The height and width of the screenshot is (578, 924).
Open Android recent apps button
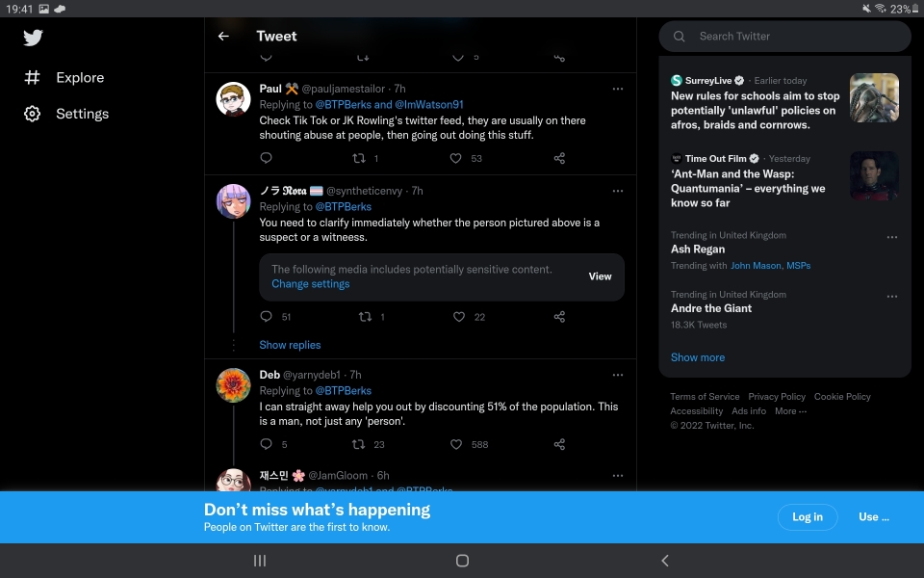click(x=259, y=561)
